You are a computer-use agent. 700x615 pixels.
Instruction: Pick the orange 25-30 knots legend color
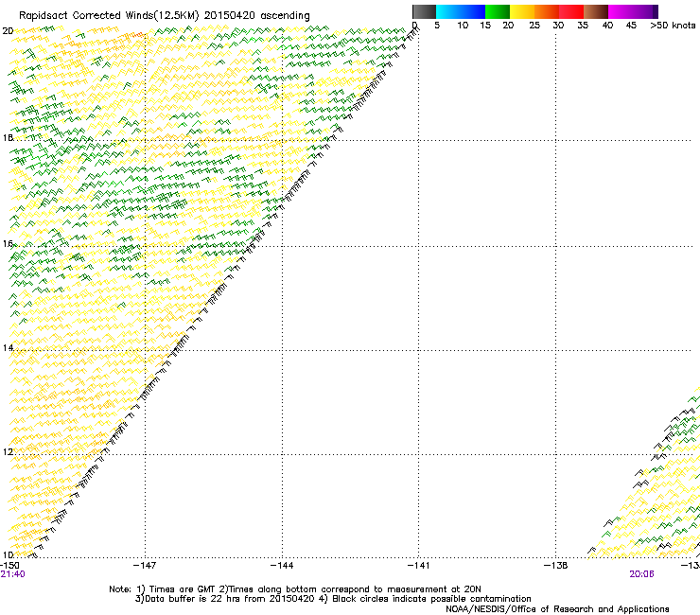click(547, 11)
